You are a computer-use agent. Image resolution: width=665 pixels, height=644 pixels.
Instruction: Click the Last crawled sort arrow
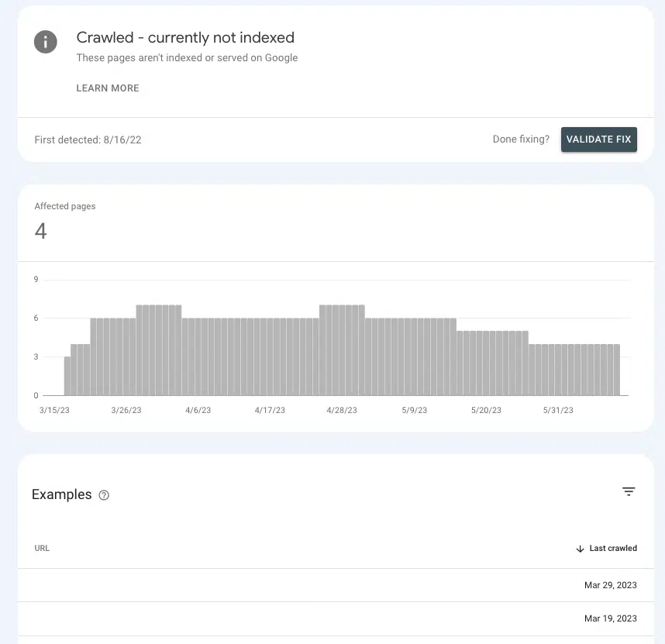tap(580, 549)
